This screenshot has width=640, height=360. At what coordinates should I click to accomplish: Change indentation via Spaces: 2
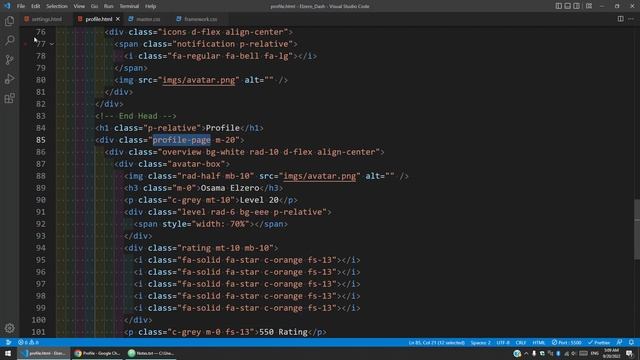coord(480,342)
